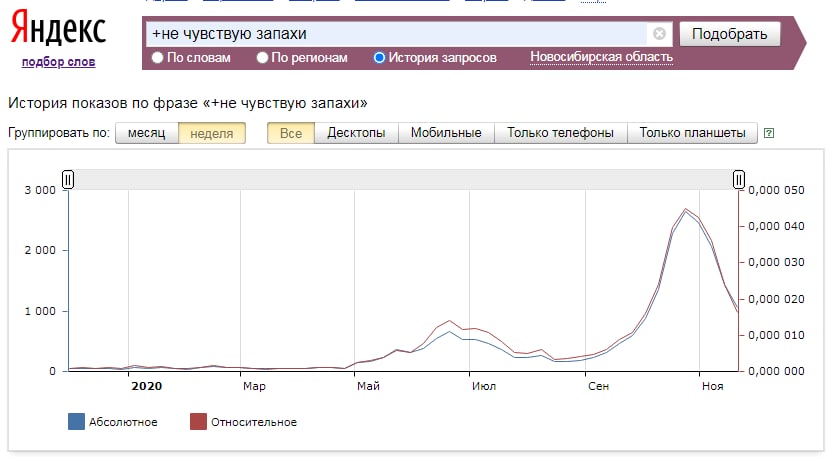Click the '0,000 030' right axis value

(776, 263)
